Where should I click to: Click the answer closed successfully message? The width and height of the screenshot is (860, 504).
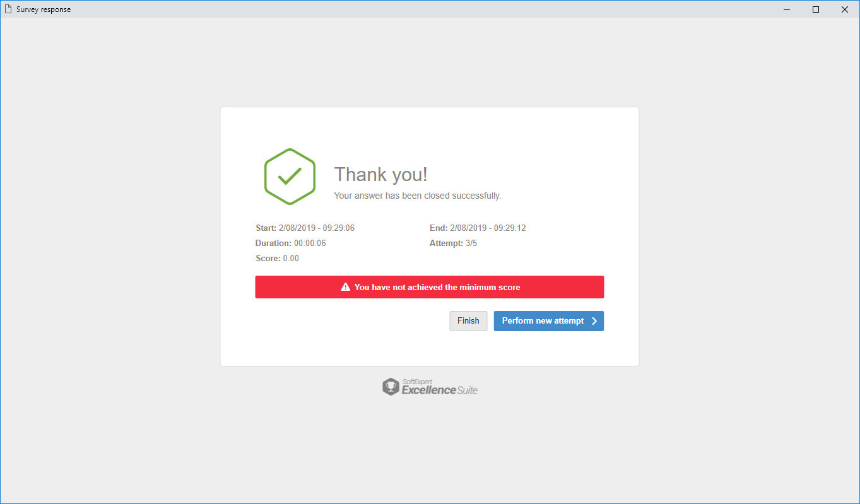[418, 196]
